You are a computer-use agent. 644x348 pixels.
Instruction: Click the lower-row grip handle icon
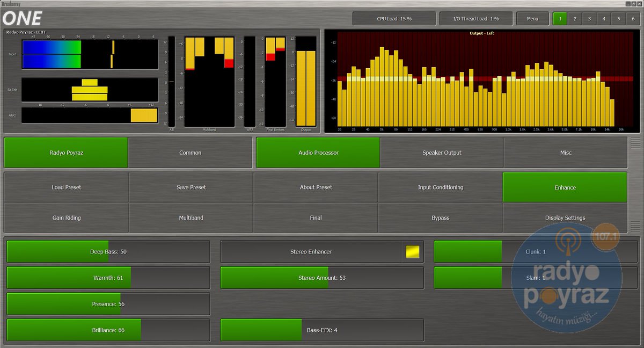635,226
